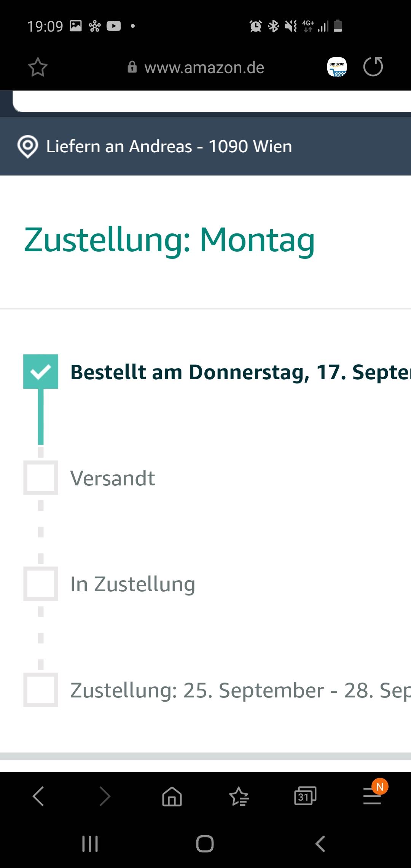Tap the green progress bar under Bestellt

pos(41,416)
